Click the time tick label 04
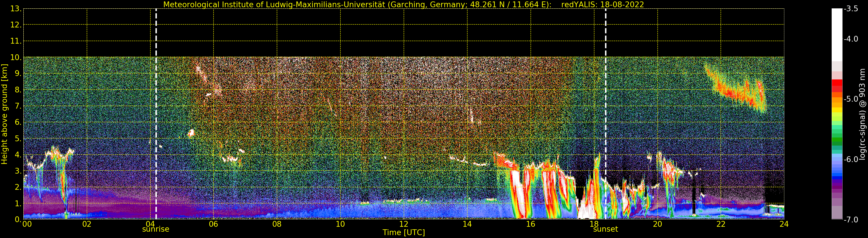The height and width of the screenshot is (238, 868). point(150,224)
